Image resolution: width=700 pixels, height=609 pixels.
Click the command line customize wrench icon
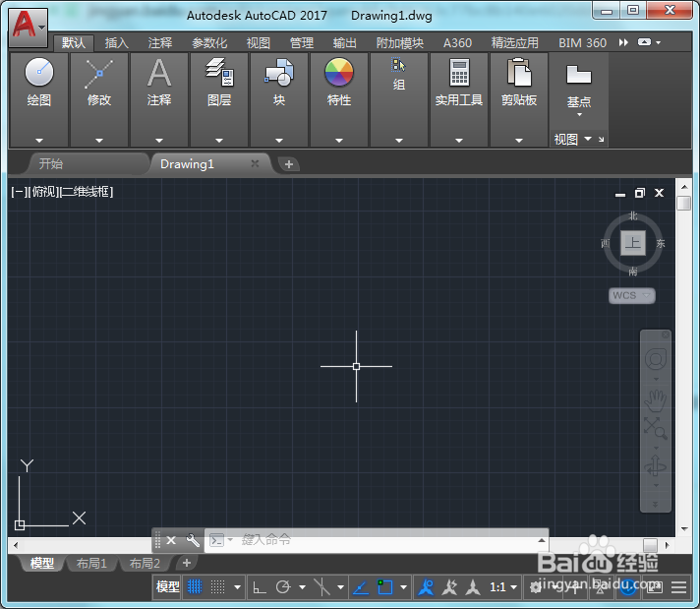(x=193, y=541)
